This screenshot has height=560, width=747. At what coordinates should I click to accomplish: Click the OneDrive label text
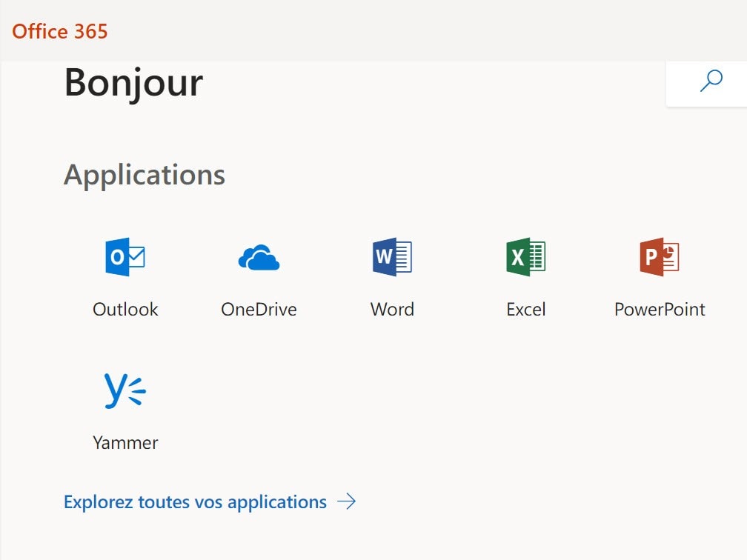click(x=258, y=309)
